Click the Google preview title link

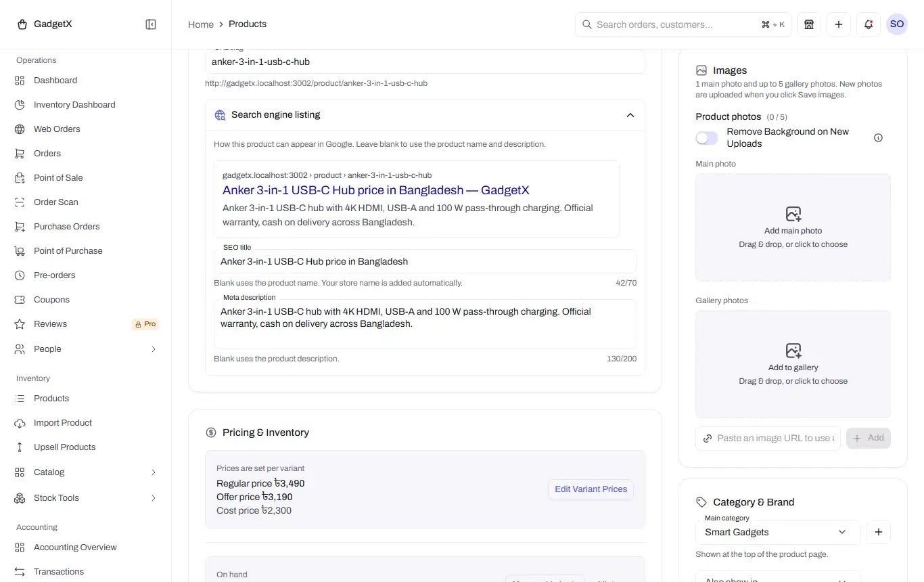(376, 190)
